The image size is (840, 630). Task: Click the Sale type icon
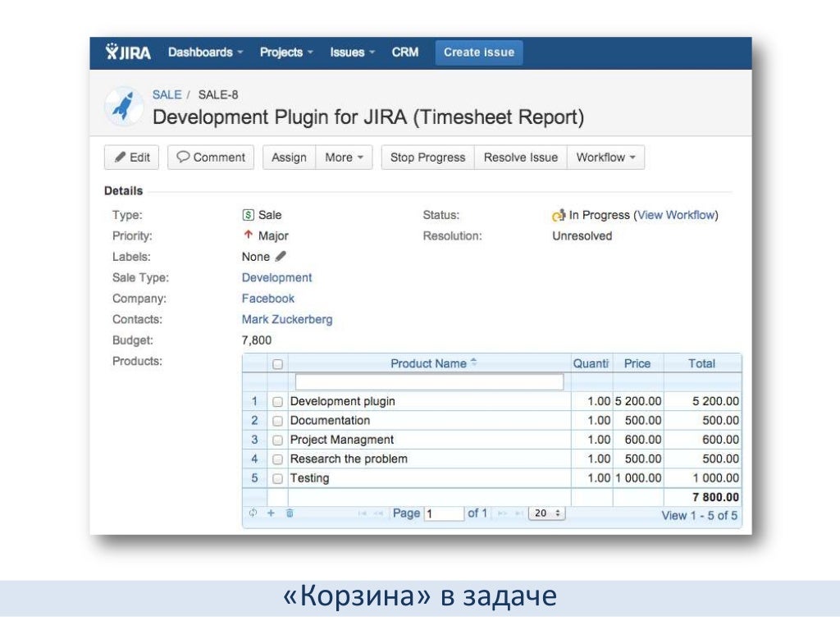248,215
